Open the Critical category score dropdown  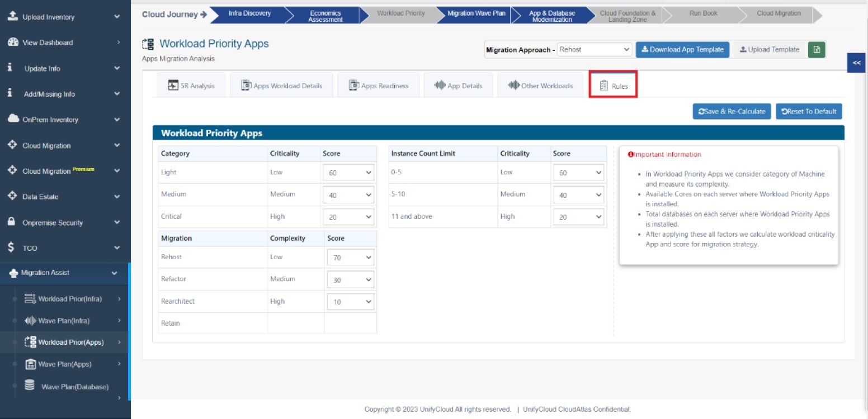coord(348,217)
